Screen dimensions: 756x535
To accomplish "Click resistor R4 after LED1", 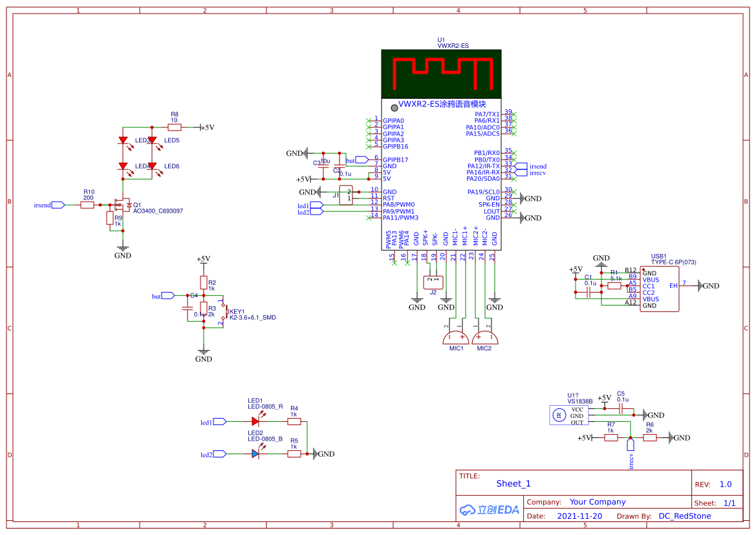I will [294, 421].
